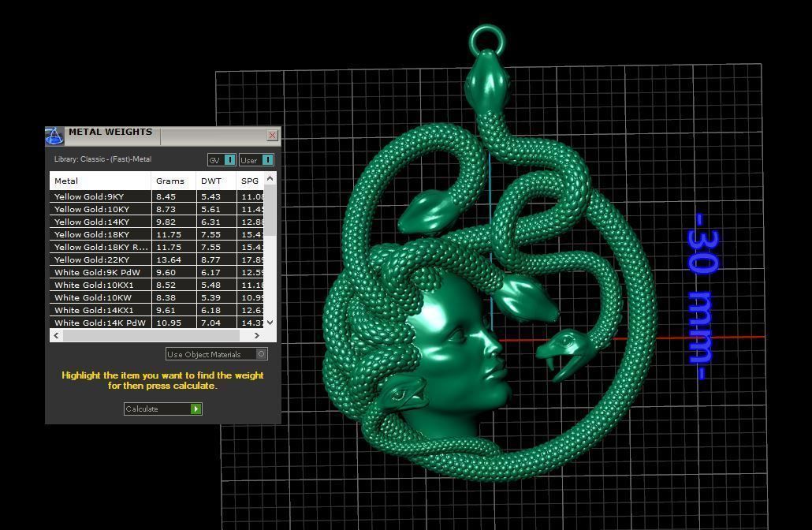Select the White Gold:9K PdW row
This screenshot has height=530, width=812.
157,273
